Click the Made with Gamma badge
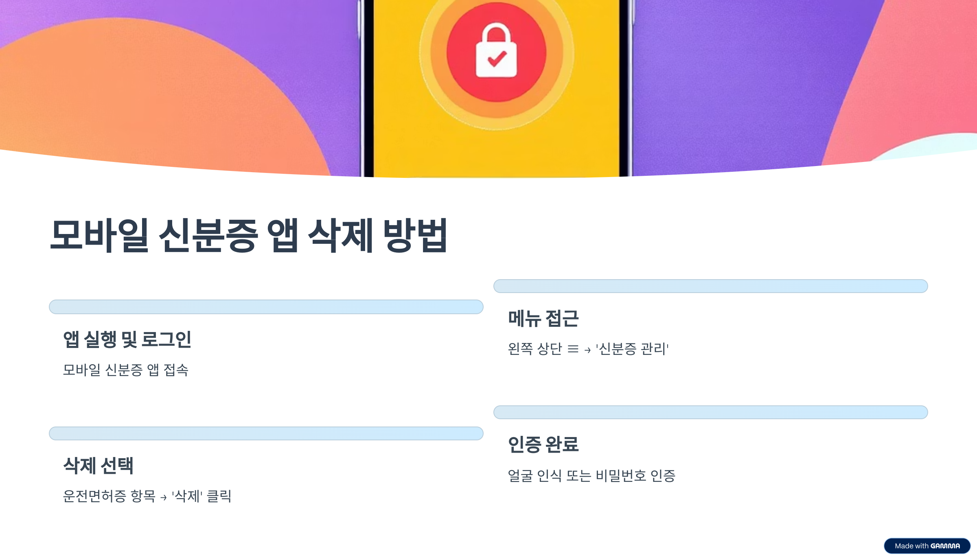The image size is (977, 560). (x=927, y=546)
